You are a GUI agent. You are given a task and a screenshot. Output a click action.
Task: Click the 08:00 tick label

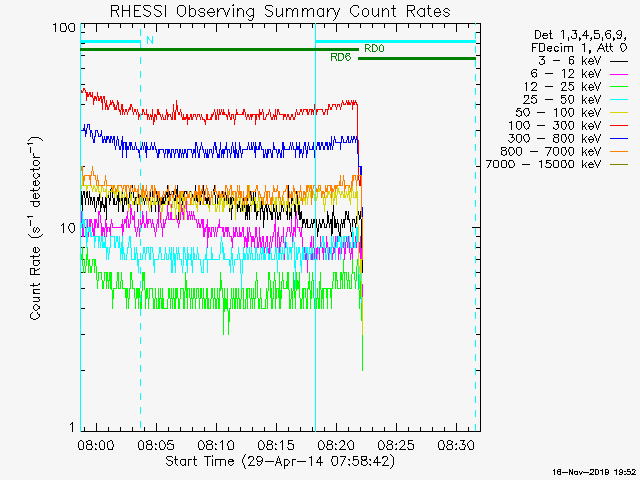pyautogui.click(x=96, y=445)
